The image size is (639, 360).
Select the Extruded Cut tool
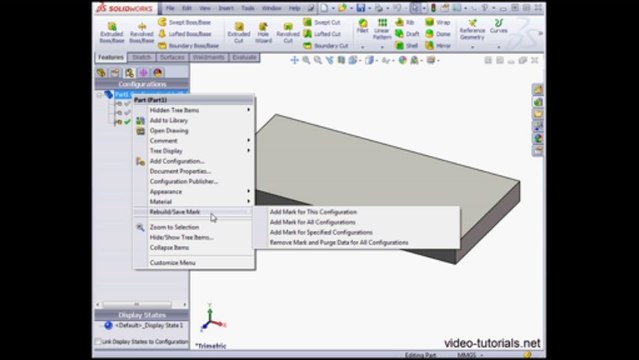239,33
